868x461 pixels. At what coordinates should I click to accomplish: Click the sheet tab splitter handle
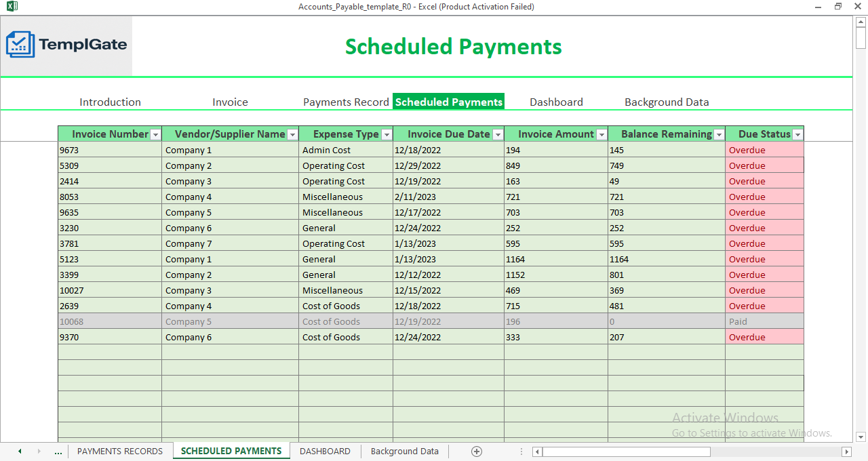(521, 452)
